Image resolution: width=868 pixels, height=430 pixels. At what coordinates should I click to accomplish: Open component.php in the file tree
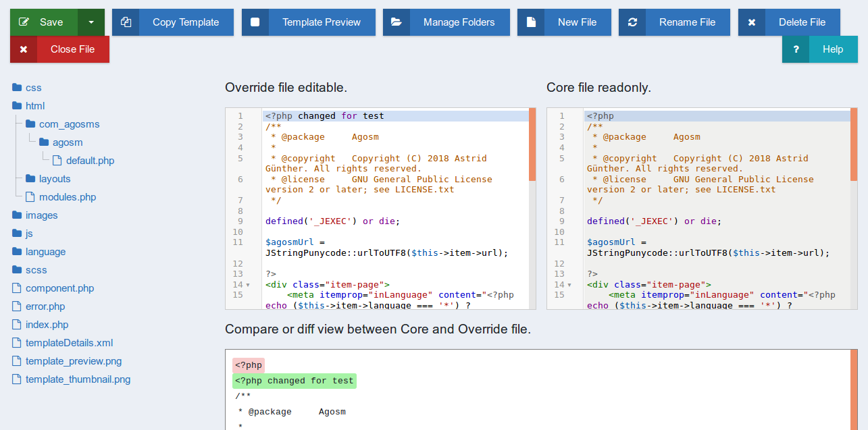(x=59, y=288)
